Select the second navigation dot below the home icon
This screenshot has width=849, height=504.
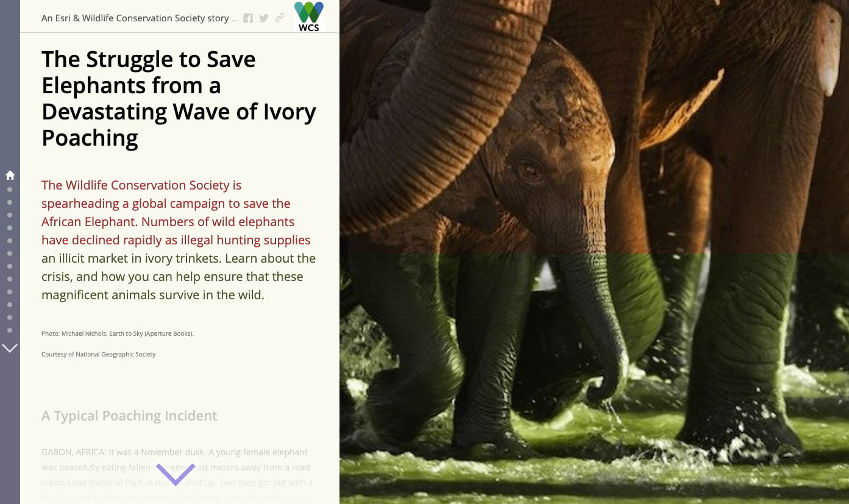10,202
